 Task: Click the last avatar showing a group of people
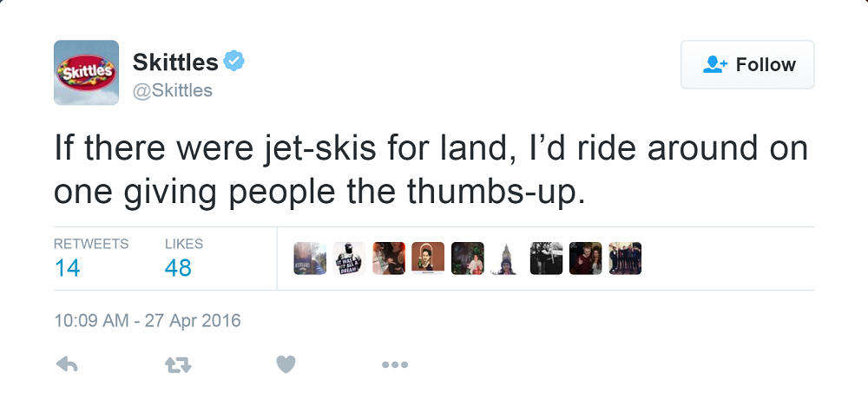click(625, 259)
